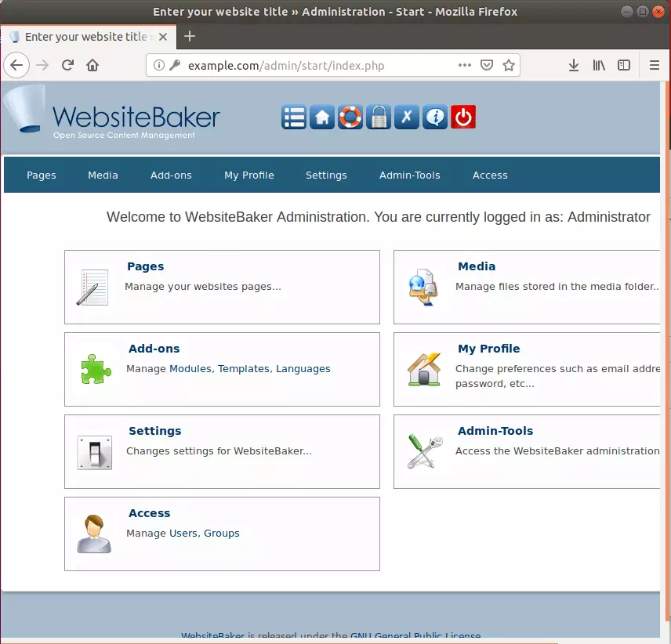Click the My Profile heading in card

click(488, 349)
